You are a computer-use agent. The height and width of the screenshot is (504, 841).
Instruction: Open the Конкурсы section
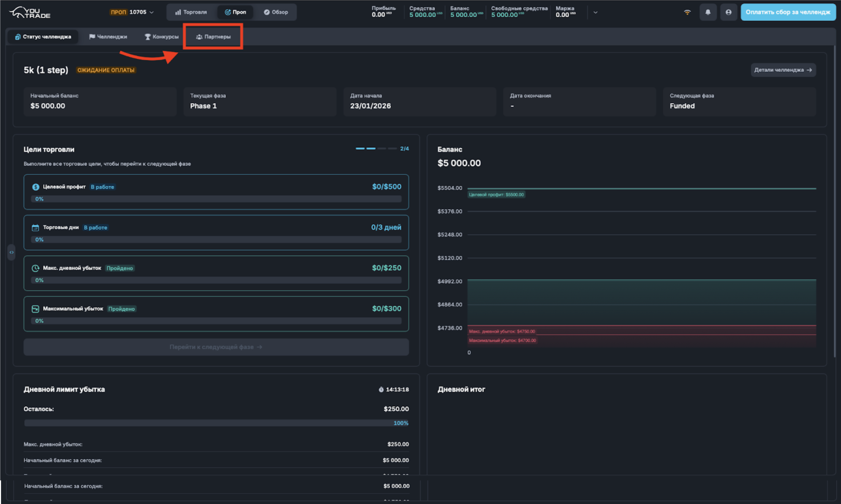pos(161,36)
